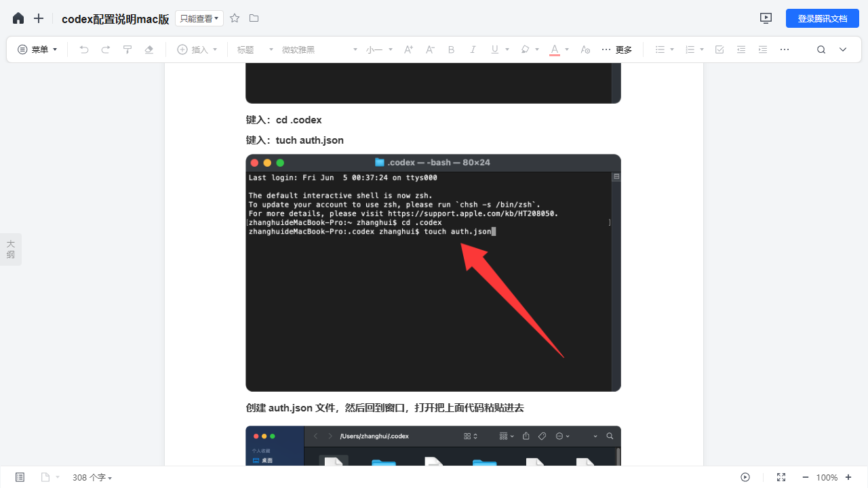Click the text 键入：tuch auth.json
This screenshot has width=868, height=488.
coord(294,140)
